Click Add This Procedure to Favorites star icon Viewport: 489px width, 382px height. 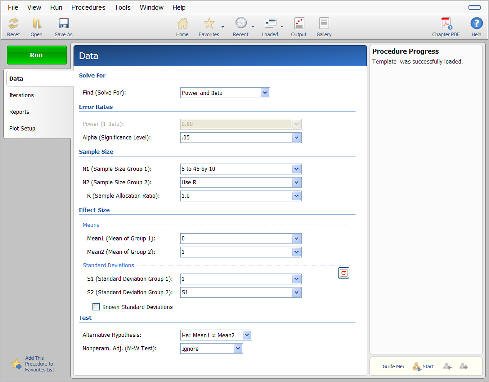pyautogui.click(x=16, y=364)
